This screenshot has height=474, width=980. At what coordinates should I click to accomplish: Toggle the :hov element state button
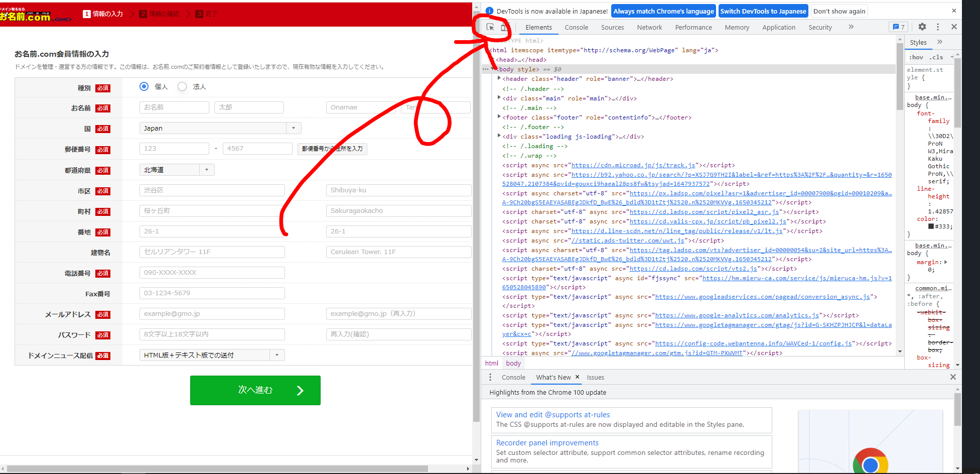[916, 57]
